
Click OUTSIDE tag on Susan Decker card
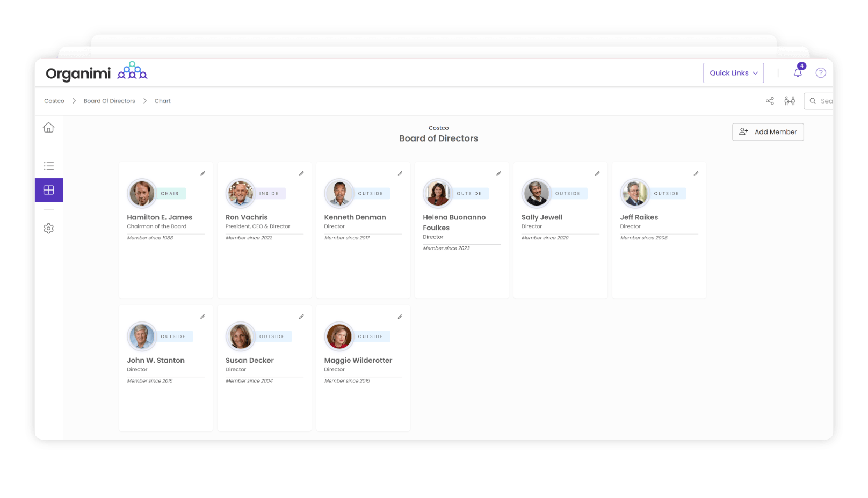272,336
